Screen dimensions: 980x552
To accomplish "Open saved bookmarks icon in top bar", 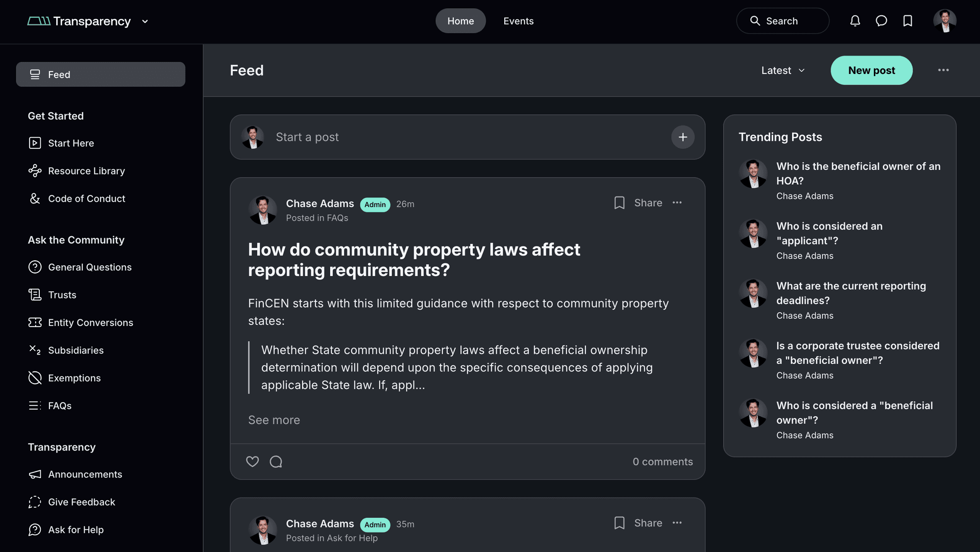I will [x=908, y=21].
